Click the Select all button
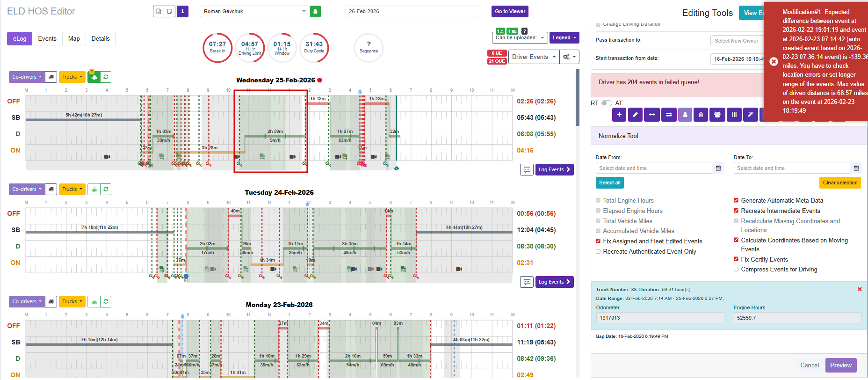The width and height of the screenshot is (868, 380). pyautogui.click(x=610, y=183)
